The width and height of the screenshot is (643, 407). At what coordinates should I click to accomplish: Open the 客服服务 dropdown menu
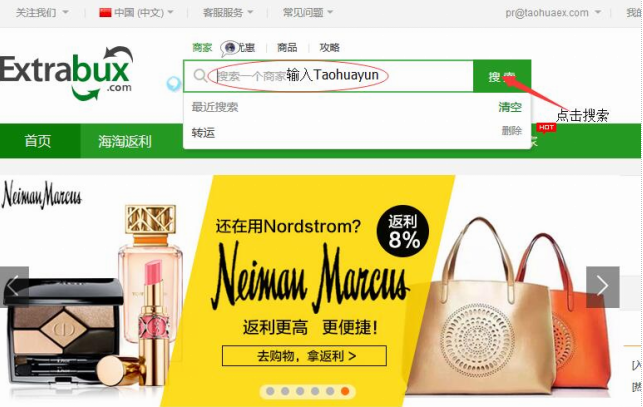(228, 13)
